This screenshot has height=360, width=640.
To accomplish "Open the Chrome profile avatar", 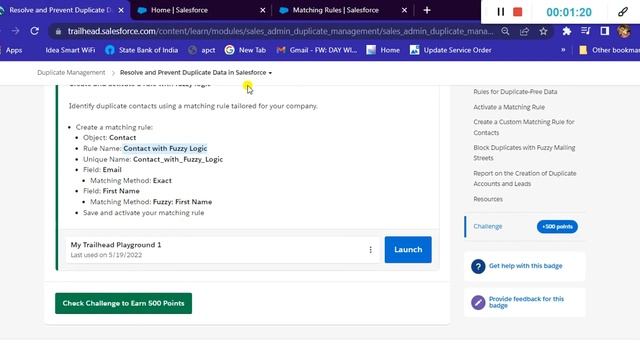I will pyautogui.click(x=624, y=31).
